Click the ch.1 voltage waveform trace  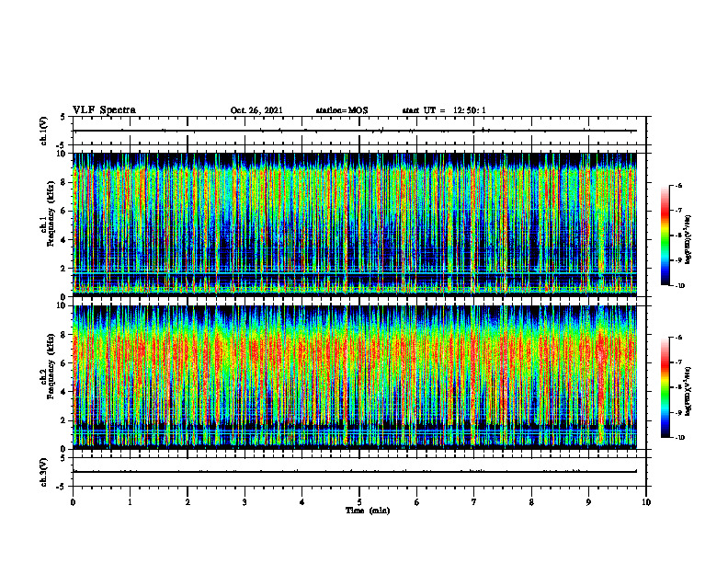click(355, 131)
